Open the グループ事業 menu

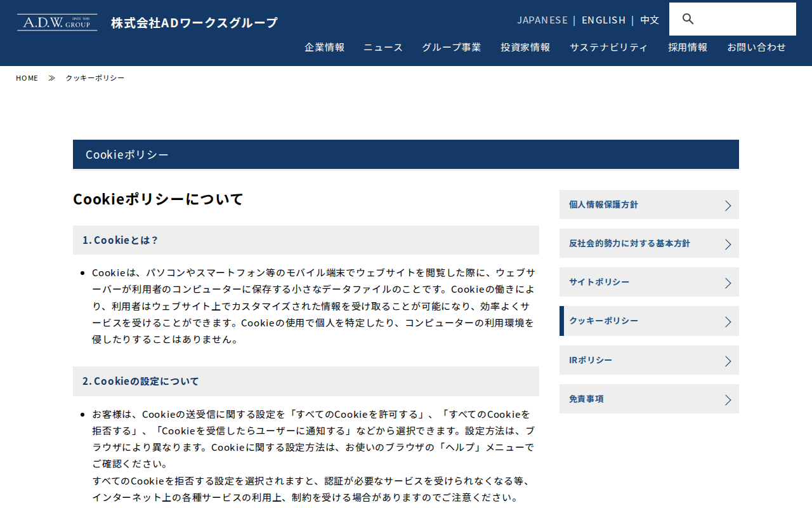coord(452,47)
